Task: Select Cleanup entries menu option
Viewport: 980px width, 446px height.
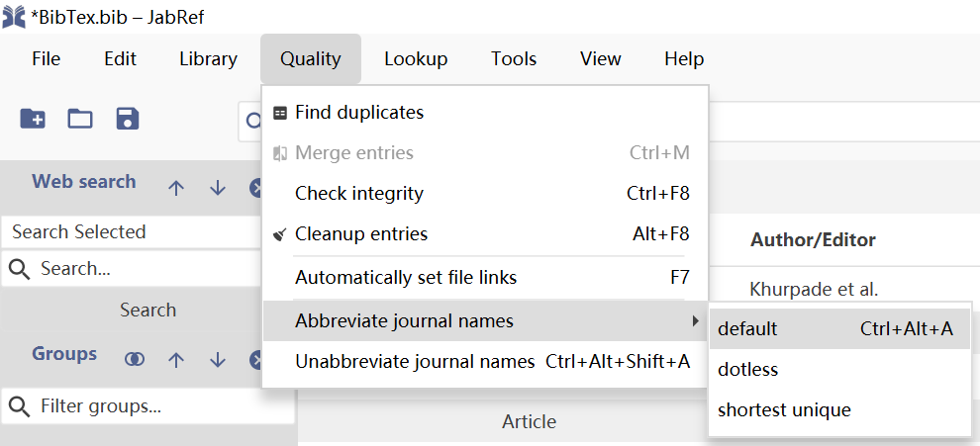Action: (361, 234)
